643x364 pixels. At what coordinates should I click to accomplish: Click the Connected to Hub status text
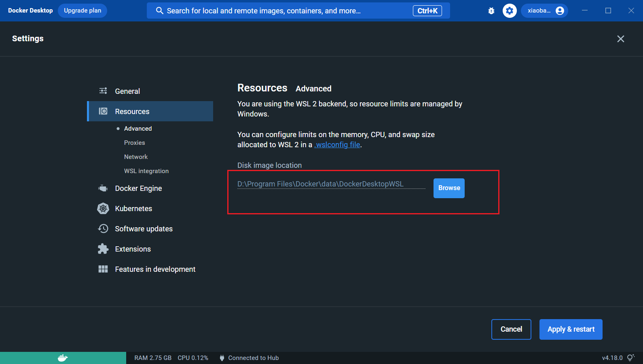coord(254,358)
